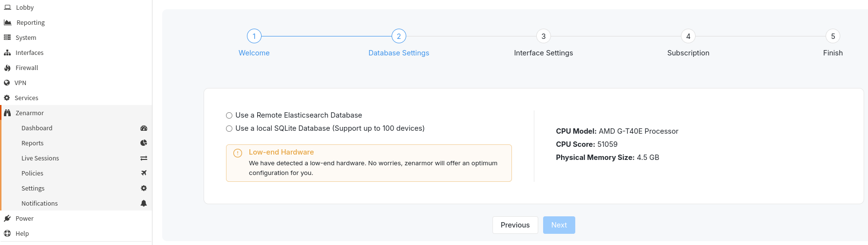Go to step 1 Welcome circle

(254, 36)
